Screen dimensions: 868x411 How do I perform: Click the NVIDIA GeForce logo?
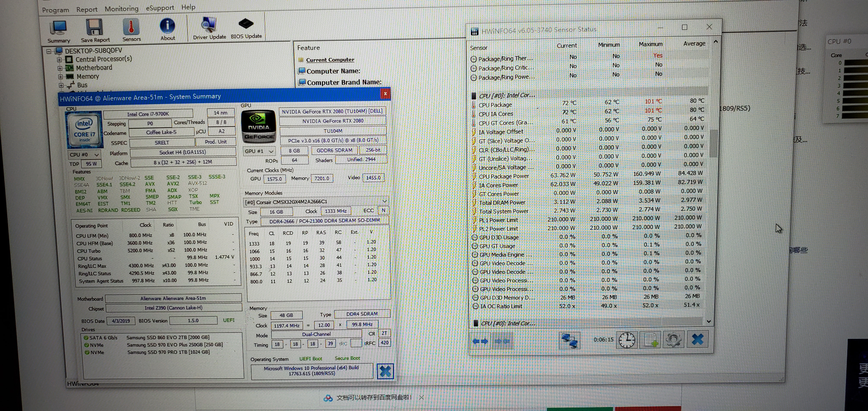tap(259, 127)
